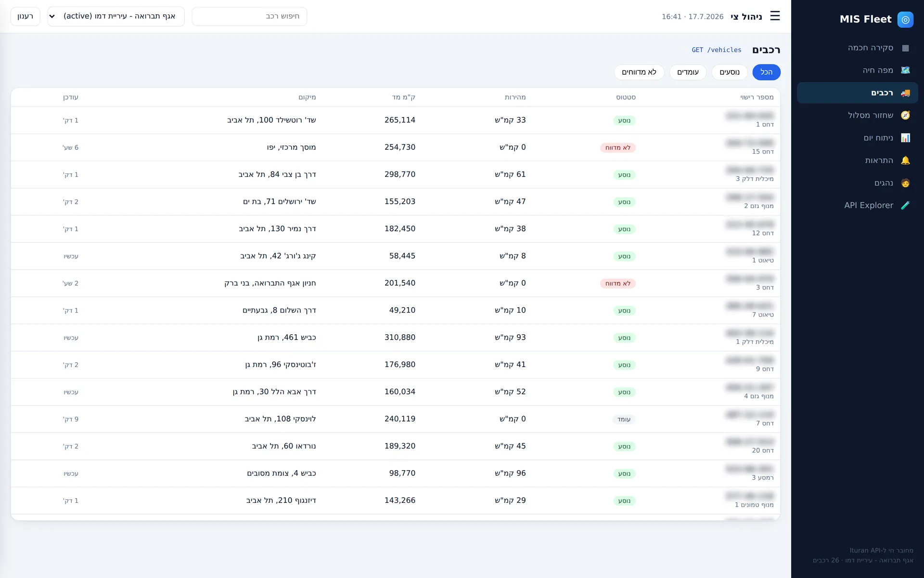
Task: Click the סקירה חכמה grid icon
Action: [905, 48]
